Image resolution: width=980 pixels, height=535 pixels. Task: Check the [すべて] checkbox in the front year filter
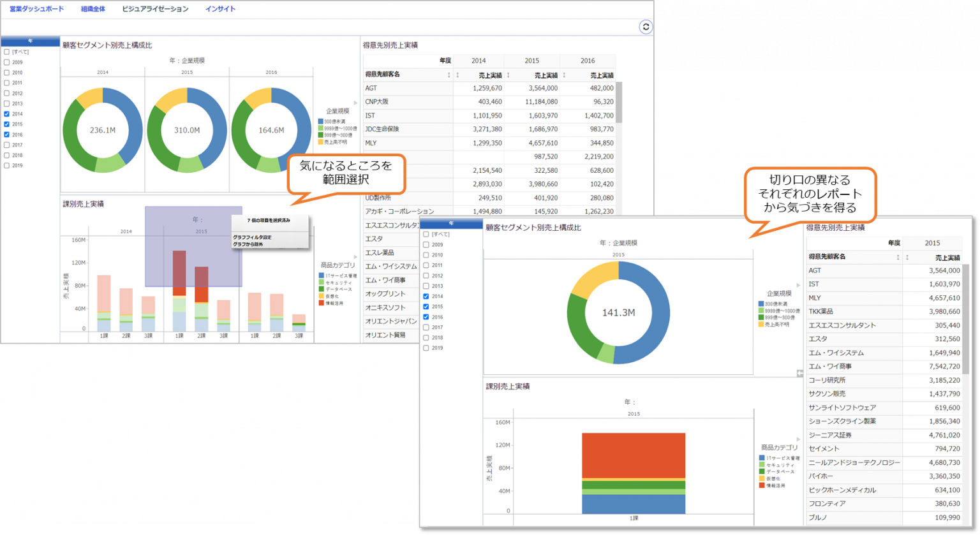(426, 234)
